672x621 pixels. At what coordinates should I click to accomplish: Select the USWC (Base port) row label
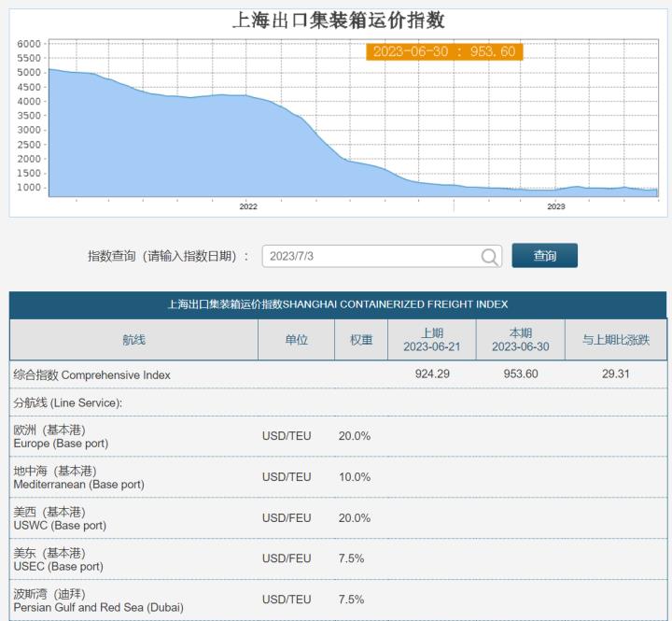pyautogui.click(x=60, y=518)
